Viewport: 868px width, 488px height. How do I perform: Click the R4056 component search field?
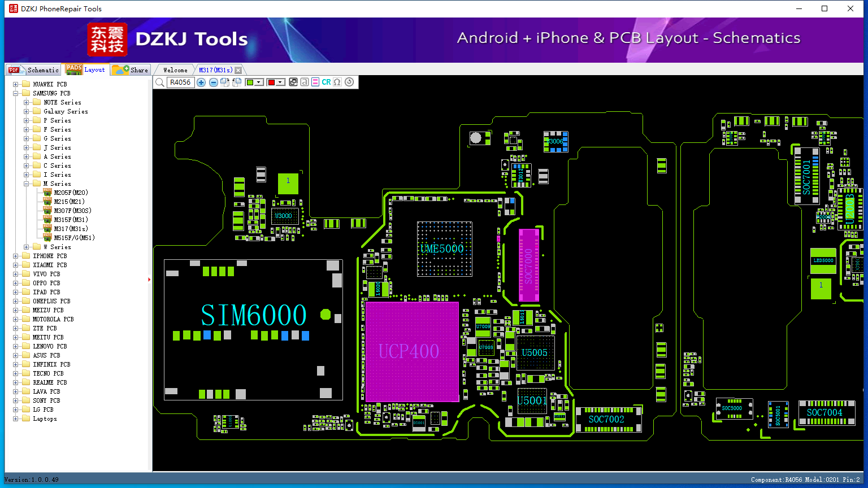pyautogui.click(x=181, y=82)
